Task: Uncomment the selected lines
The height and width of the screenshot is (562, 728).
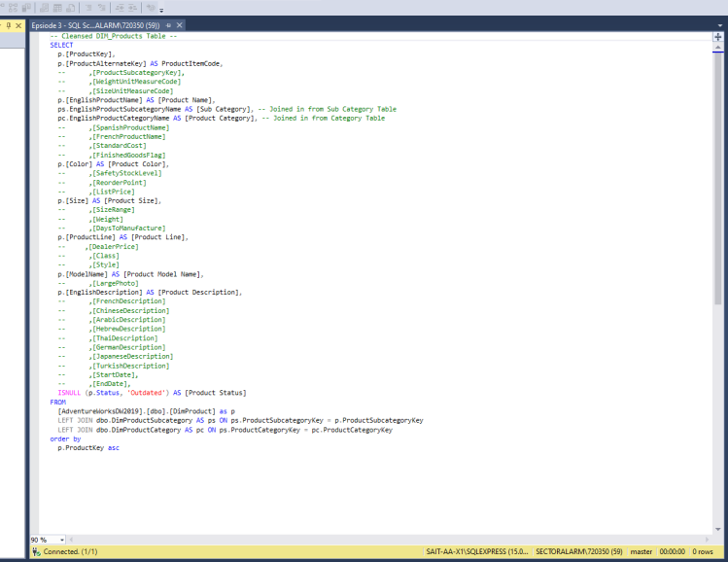Action: [x=101, y=8]
